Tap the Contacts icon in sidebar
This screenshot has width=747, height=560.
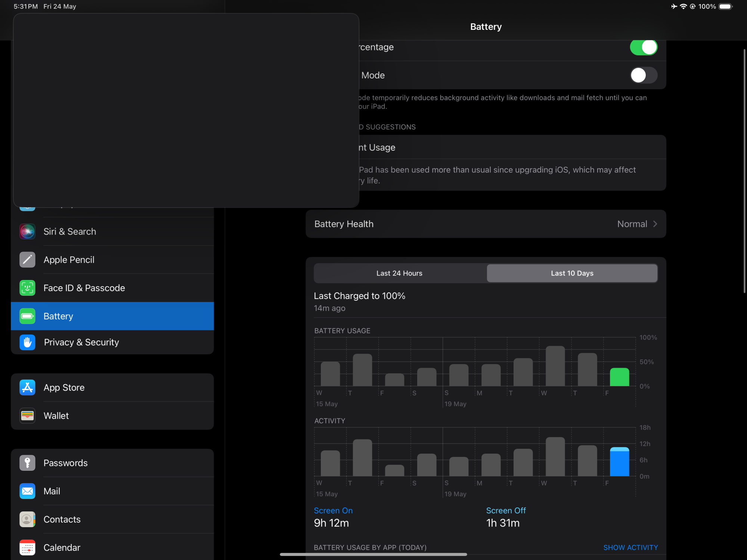click(27, 519)
